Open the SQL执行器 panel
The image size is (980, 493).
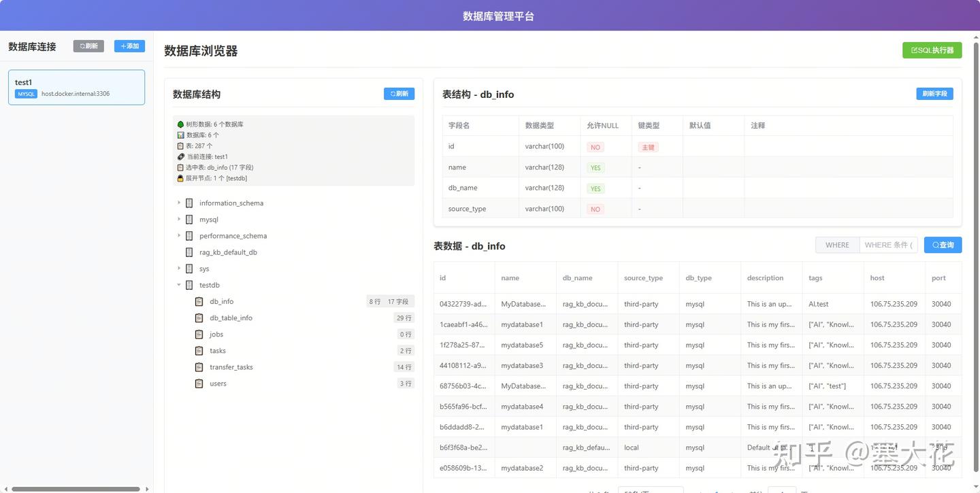pos(932,50)
